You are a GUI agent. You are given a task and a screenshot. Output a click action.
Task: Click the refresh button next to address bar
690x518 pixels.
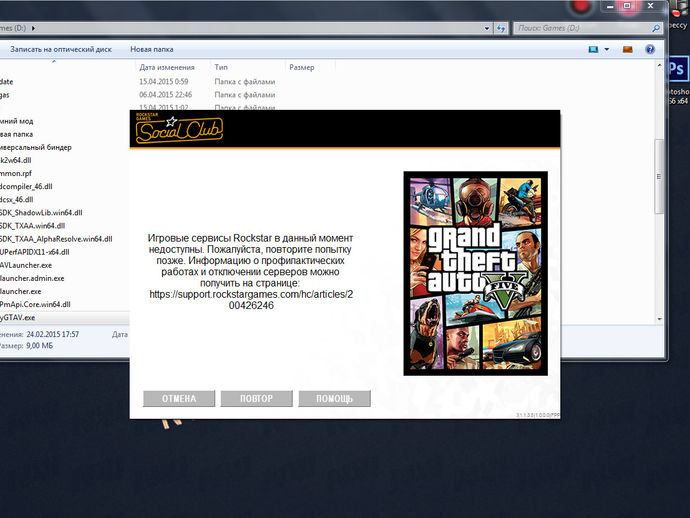point(501,28)
